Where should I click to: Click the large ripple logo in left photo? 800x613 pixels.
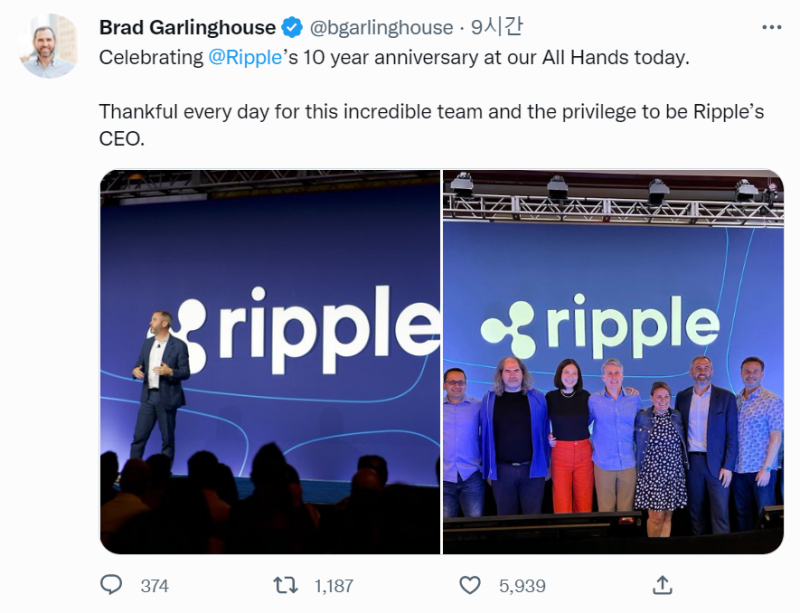[x=306, y=330]
